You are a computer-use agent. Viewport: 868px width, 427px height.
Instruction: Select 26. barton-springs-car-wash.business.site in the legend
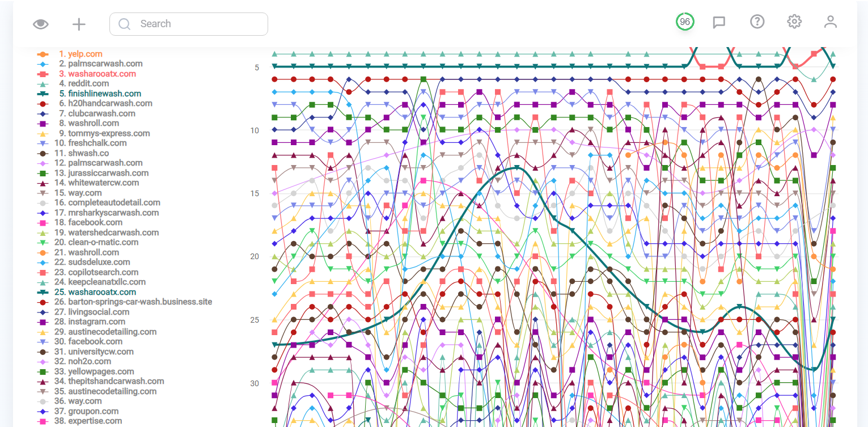coord(124,302)
